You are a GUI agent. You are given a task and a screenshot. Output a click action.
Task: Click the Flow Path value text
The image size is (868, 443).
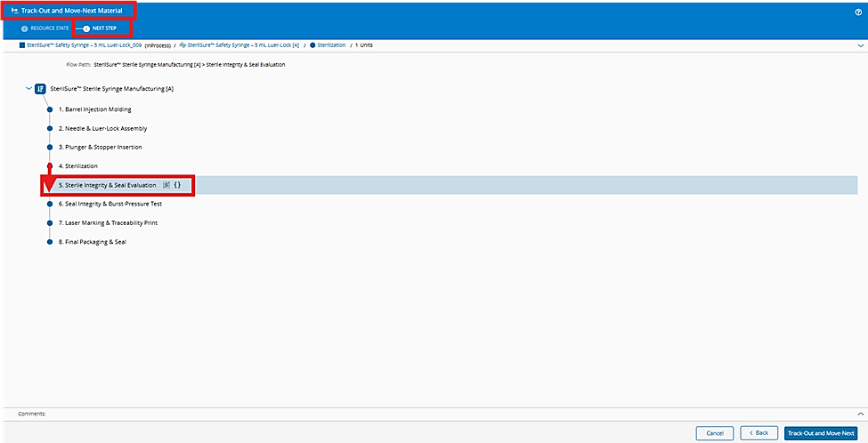coord(190,65)
